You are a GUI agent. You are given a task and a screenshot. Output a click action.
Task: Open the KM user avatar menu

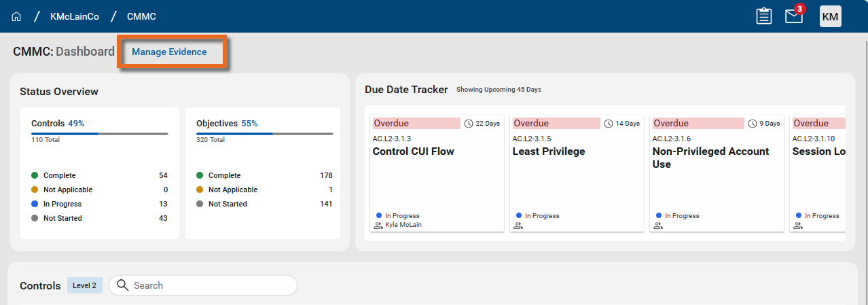pos(830,16)
